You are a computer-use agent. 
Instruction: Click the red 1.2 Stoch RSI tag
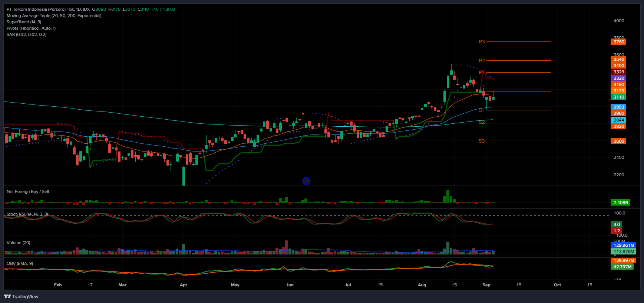(x=616, y=231)
